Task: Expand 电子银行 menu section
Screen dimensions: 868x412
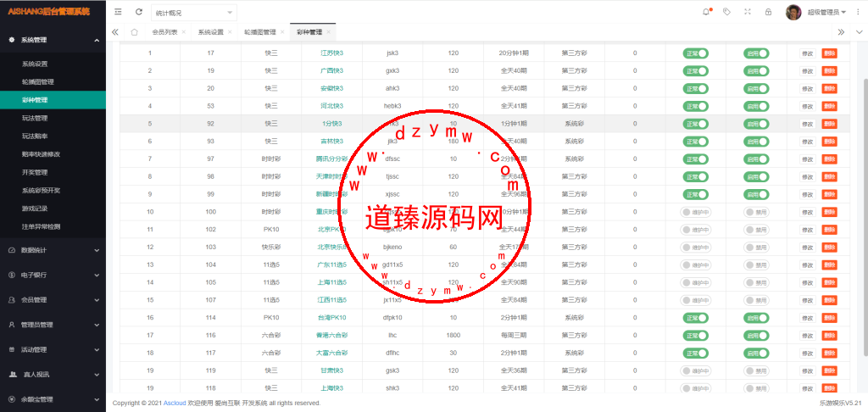Action: tap(97, 276)
